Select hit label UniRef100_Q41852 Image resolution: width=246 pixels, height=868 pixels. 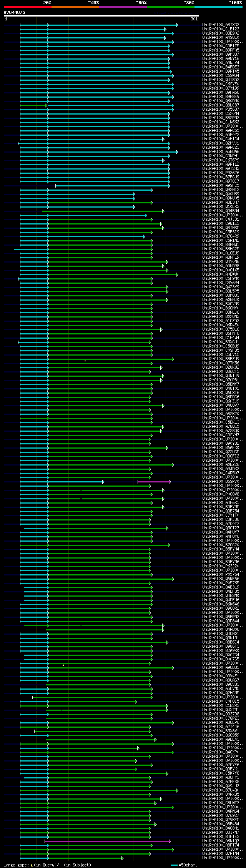click(x=221, y=80)
